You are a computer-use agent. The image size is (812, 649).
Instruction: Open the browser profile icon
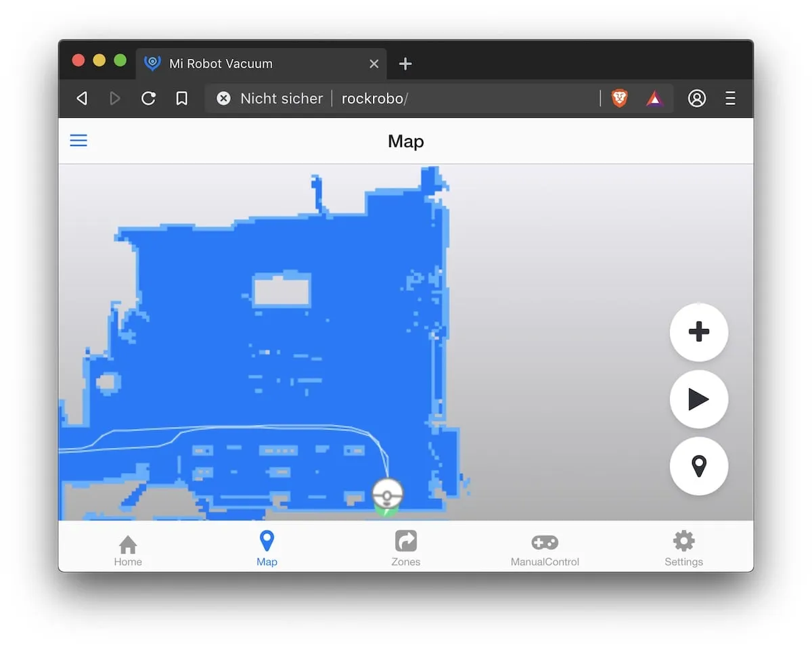(697, 99)
